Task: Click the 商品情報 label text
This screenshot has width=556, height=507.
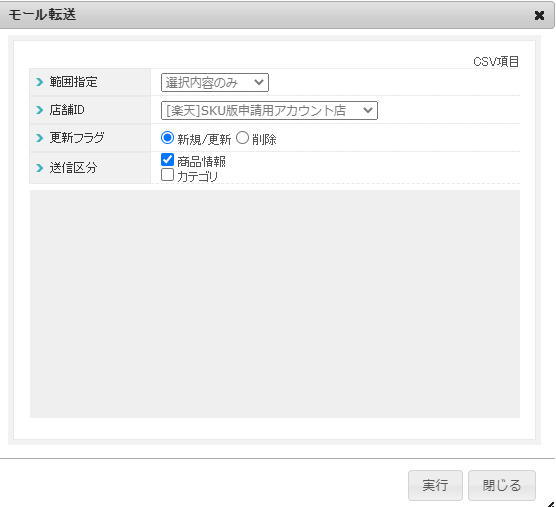Action: (201, 162)
